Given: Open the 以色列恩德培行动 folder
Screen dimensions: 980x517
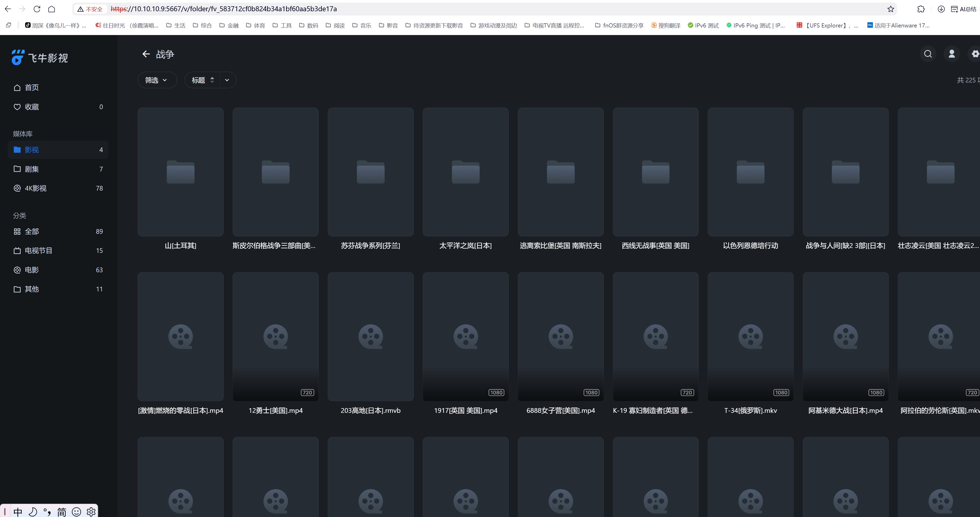Looking at the screenshot, I should click(x=751, y=172).
